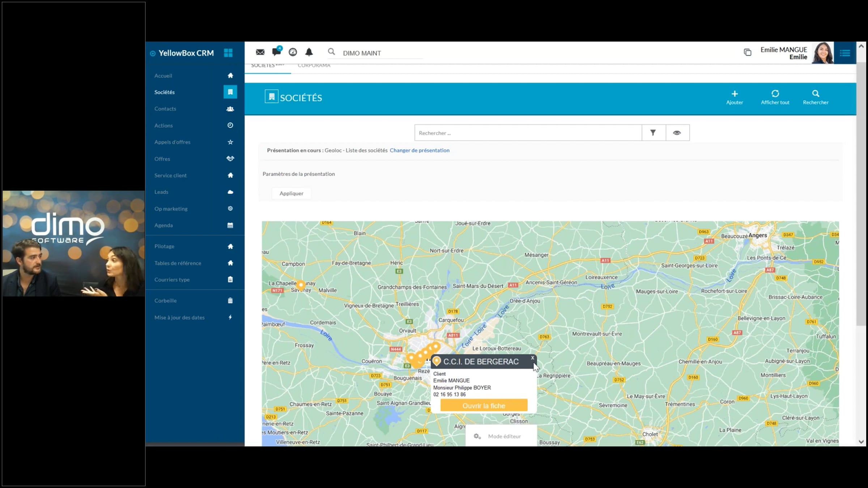Open chat messages with notification badge
868x488 pixels.
tap(277, 52)
